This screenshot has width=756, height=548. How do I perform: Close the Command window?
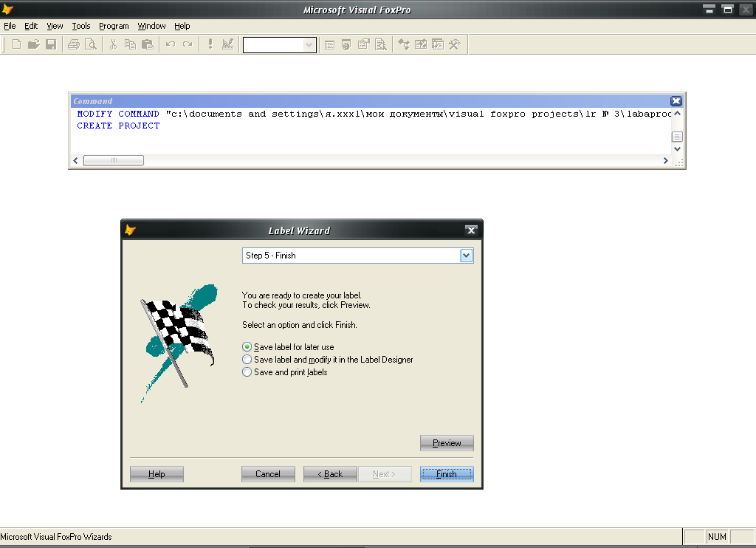(x=676, y=101)
